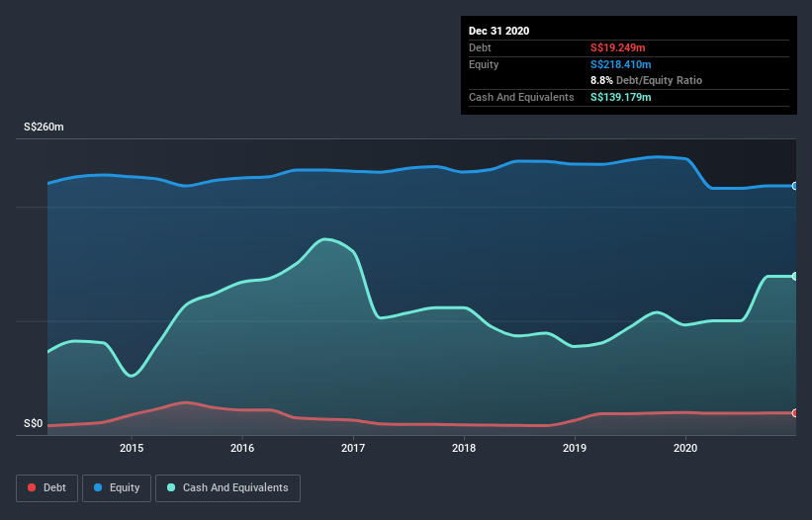Click the S$218.410m equity value
Image resolution: width=812 pixels, height=520 pixels.
point(621,64)
